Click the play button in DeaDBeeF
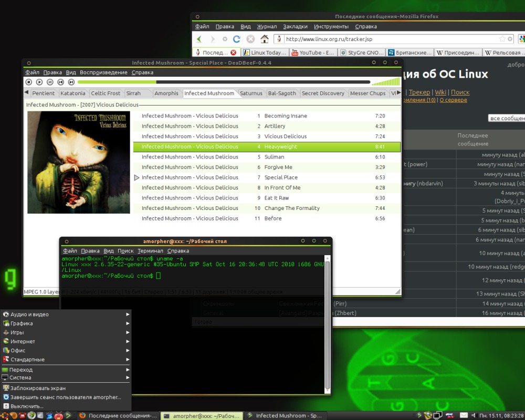 (x=39, y=82)
